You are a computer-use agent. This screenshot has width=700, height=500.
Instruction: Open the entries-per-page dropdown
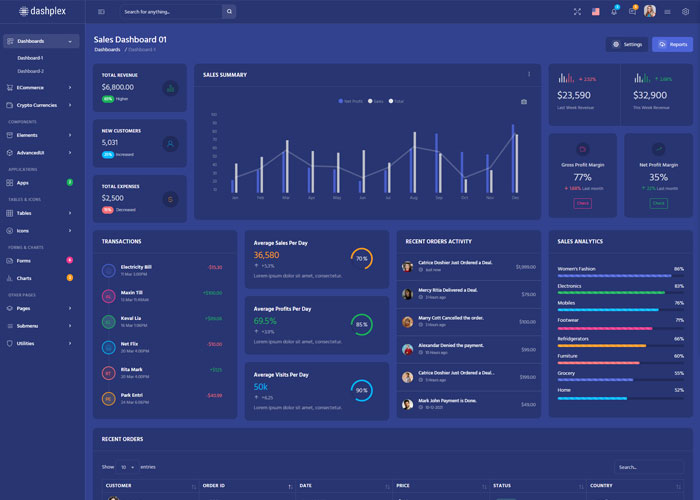click(128, 467)
